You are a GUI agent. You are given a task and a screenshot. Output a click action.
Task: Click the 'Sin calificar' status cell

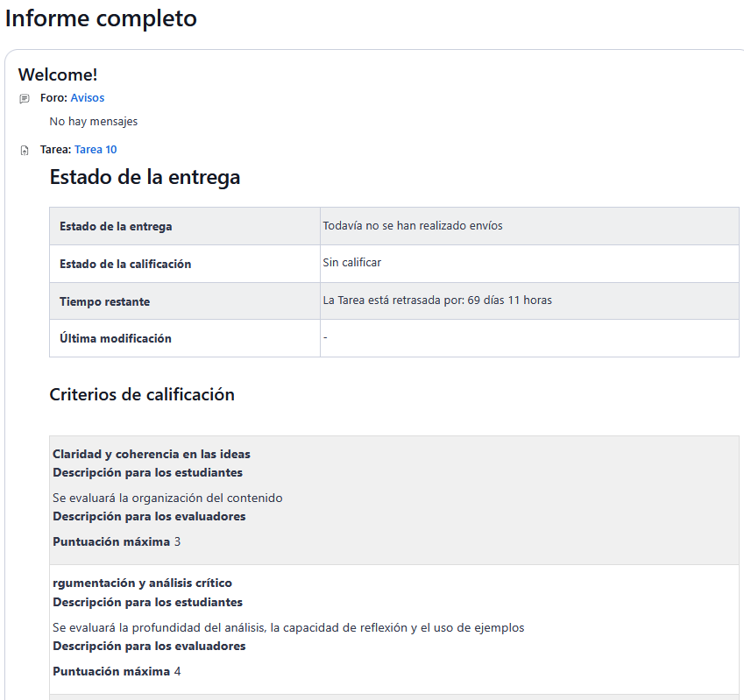tap(352, 263)
